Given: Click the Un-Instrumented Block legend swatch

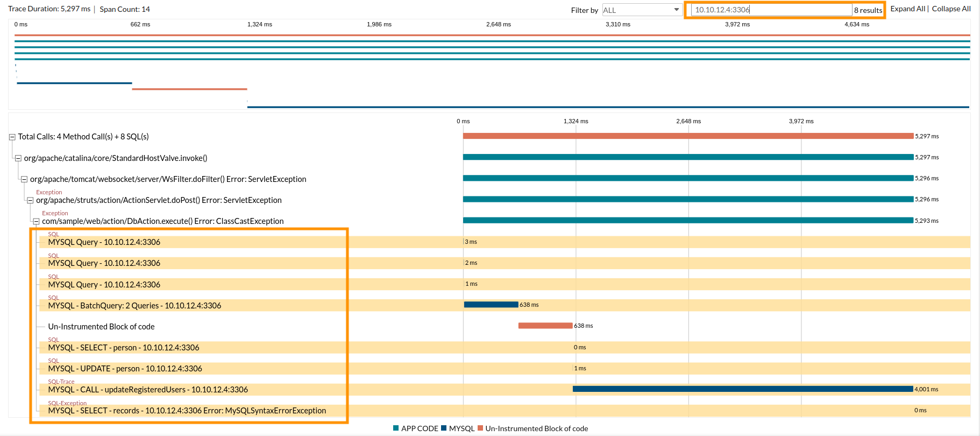Looking at the screenshot, I should click(x=480, y=428).
